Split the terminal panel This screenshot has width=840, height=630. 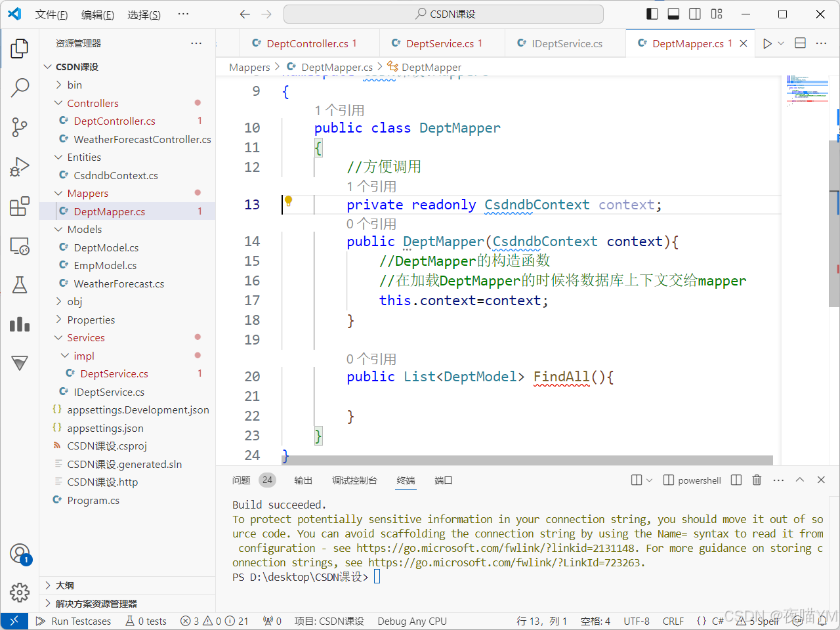736,480
